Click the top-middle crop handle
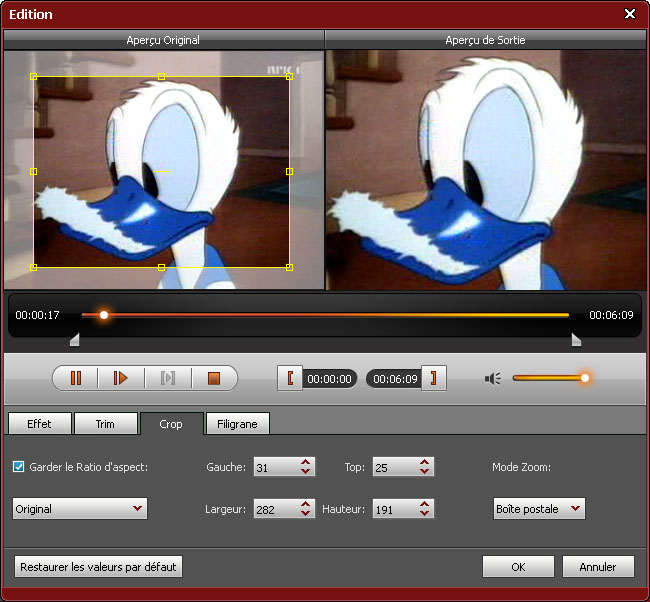650x602 pixels. (161, 76)
